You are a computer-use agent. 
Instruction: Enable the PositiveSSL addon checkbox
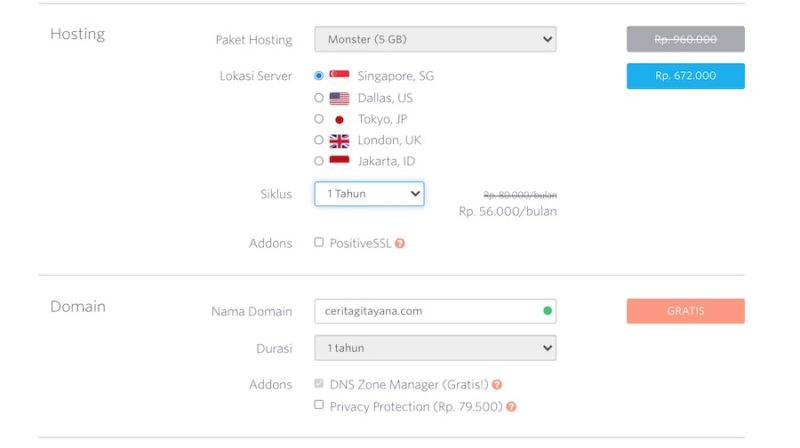[319, 242]
